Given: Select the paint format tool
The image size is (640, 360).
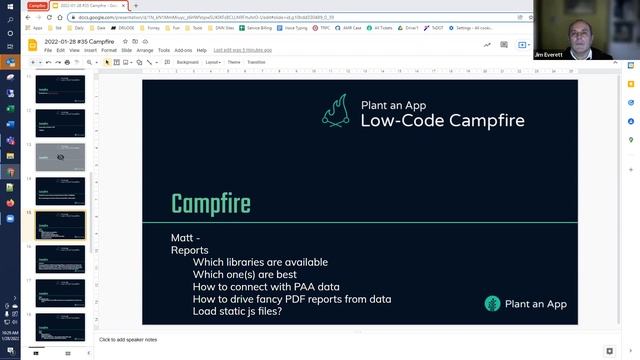Looking at the screenshot, I should tap(76, 62).
